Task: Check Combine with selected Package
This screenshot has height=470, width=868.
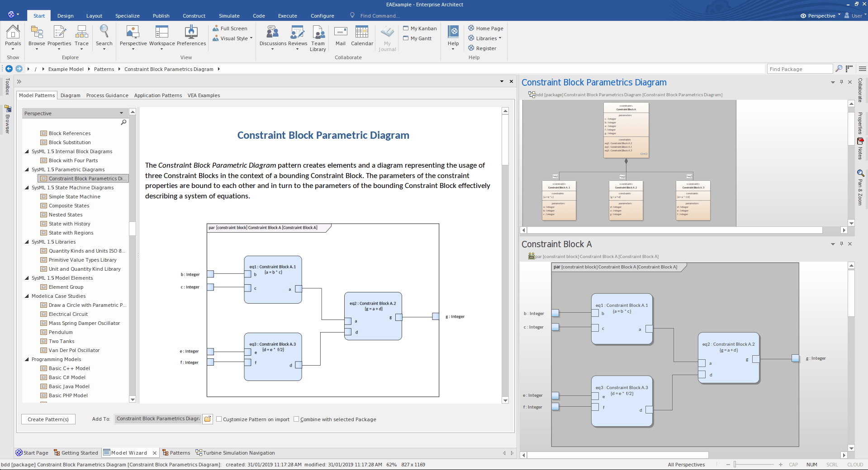Action: (297, 419)
